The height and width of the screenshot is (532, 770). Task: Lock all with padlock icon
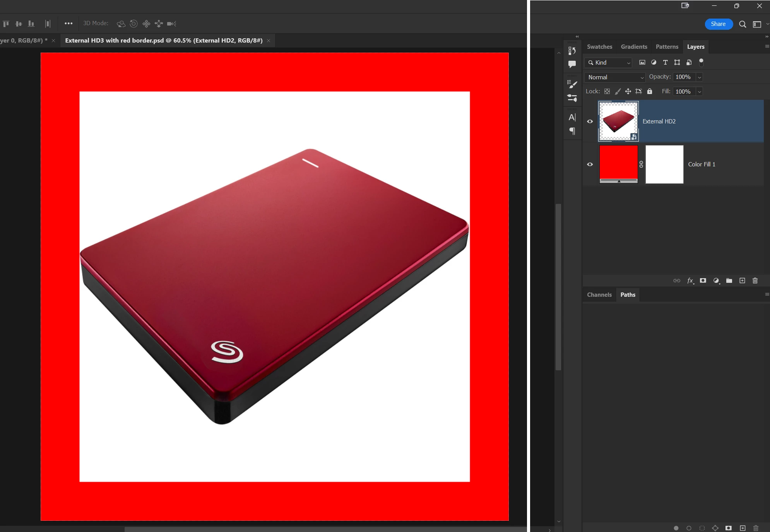[650, 91]
